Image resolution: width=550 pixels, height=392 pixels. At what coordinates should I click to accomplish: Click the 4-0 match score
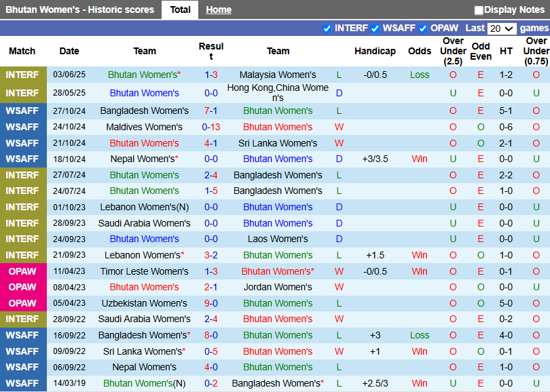point(210,367)
